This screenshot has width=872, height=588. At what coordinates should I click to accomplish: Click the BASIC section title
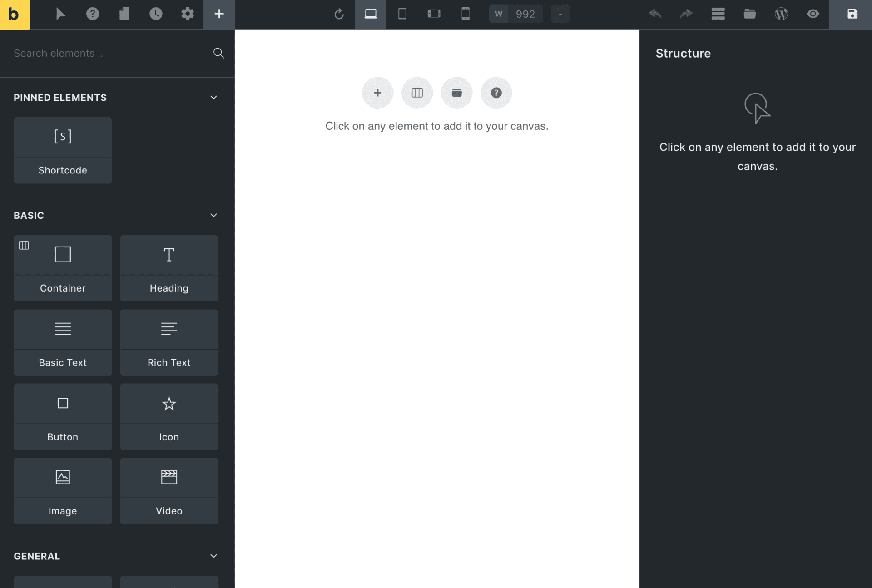pos(29,215)
